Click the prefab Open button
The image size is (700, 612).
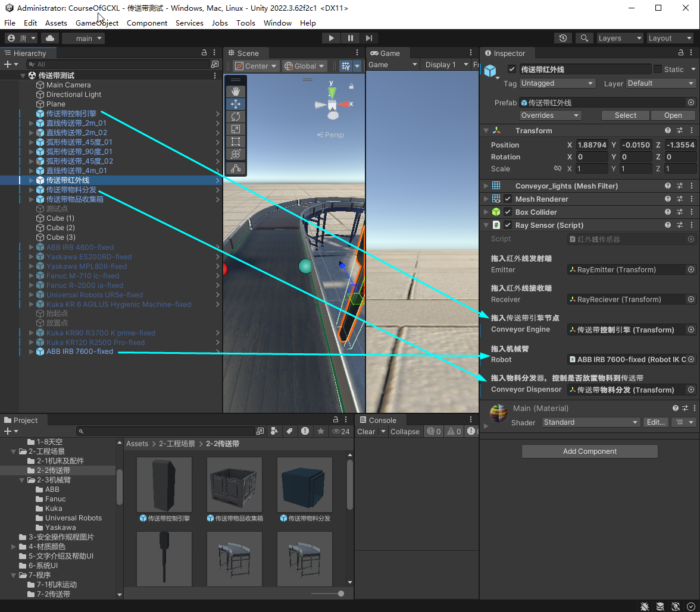pos(673,115)
